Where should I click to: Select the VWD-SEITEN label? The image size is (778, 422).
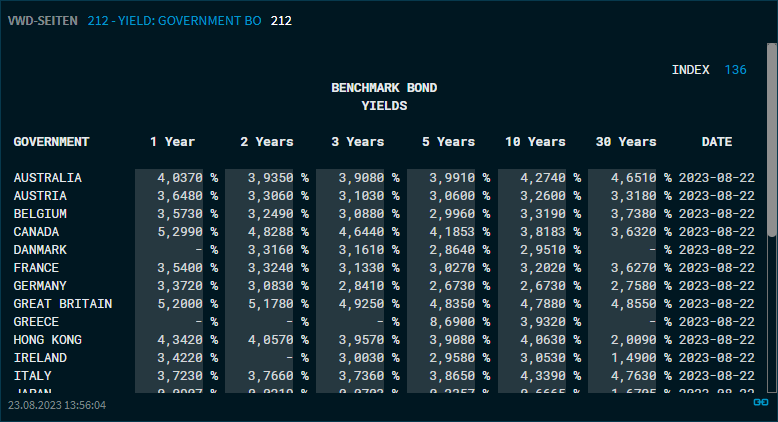(42, 20)
